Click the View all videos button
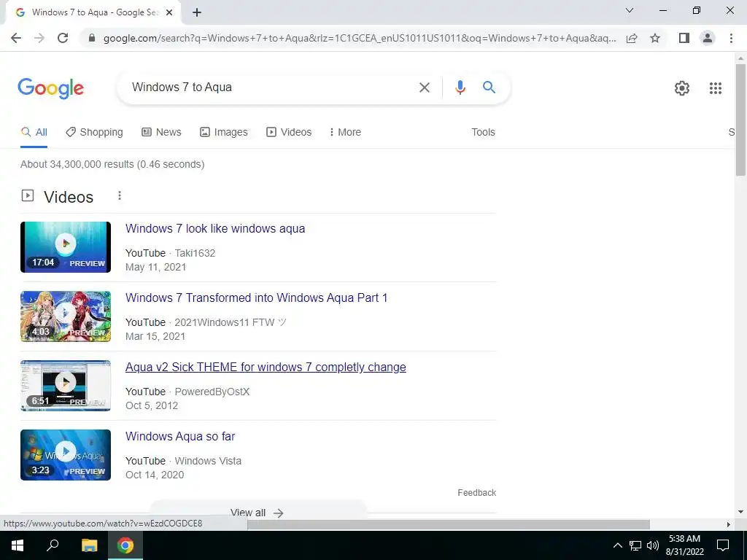This screenshot has height=560, width=747. (258, 513)
